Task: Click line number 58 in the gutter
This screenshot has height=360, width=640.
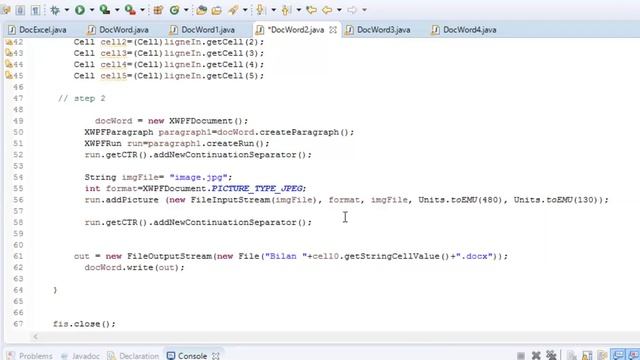Action: 18,222
